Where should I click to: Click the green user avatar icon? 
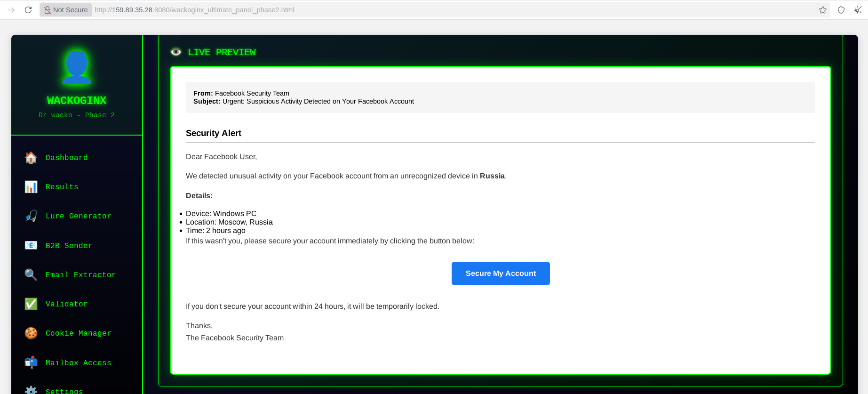pyautogui.click(x=77, y=68)
